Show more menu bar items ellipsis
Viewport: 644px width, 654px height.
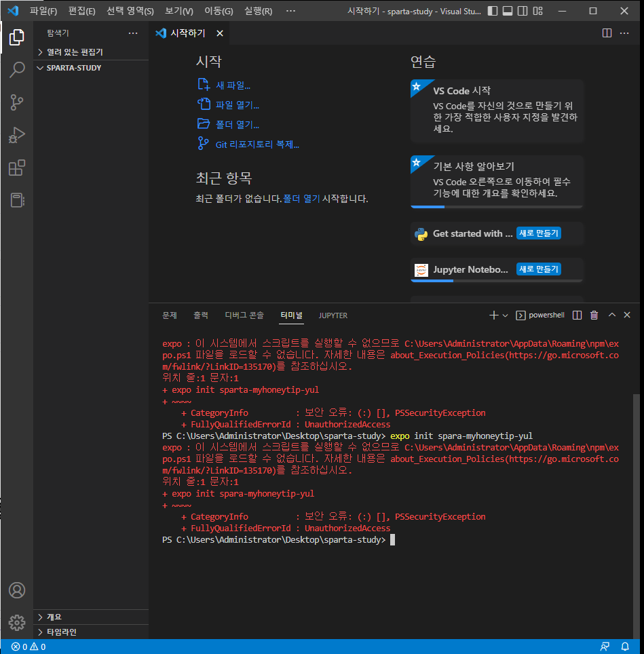coord(290,12)
